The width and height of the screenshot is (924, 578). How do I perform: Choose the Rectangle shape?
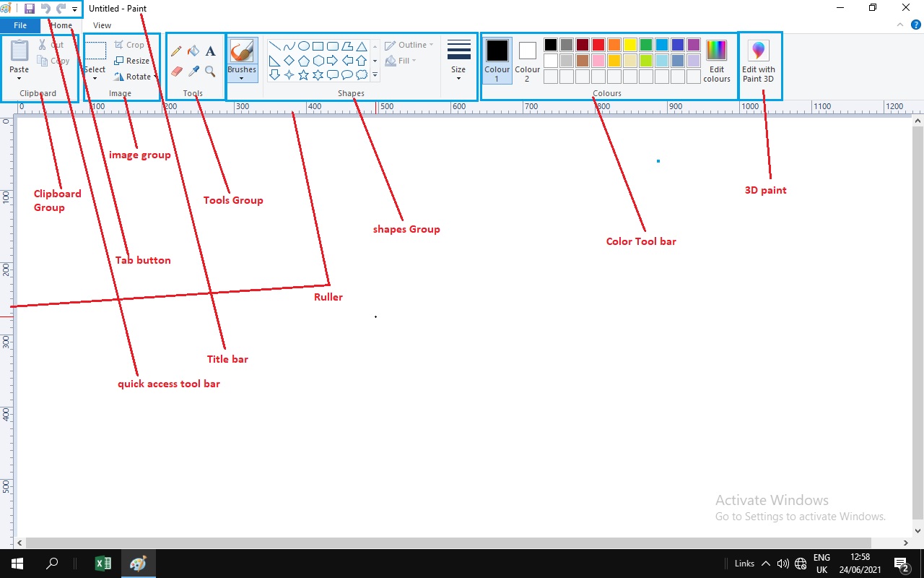pos(318,46)
